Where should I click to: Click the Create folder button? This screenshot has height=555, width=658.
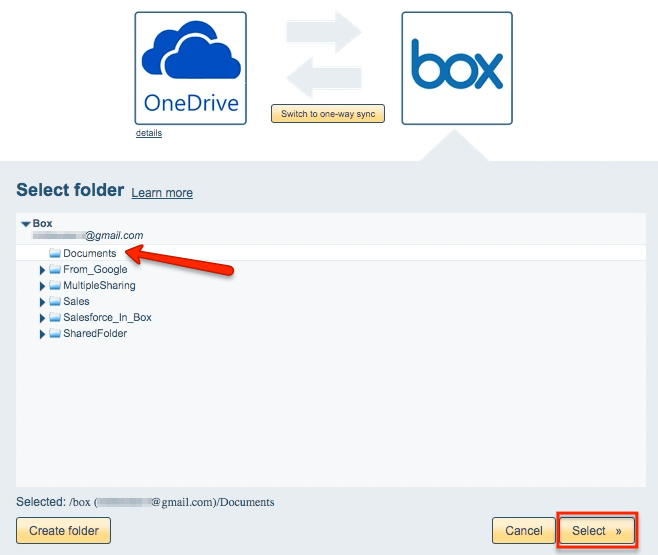point(63,531)
